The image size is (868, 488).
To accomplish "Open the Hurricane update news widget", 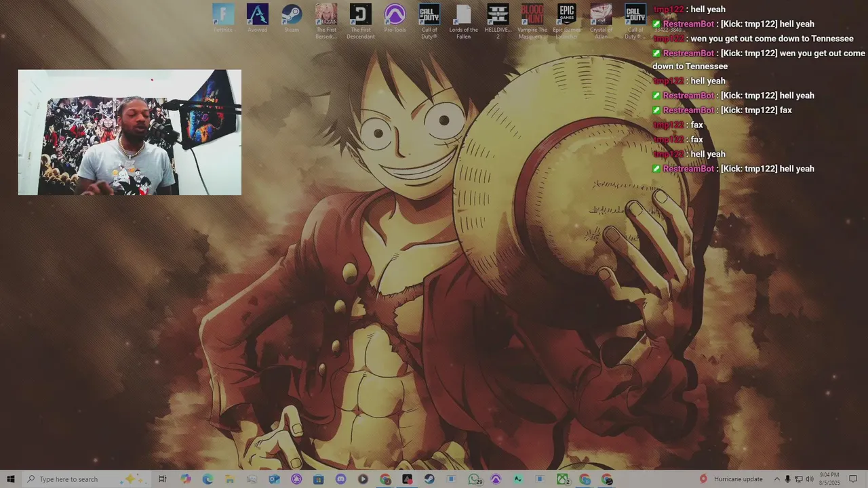I will click(731, 479).
